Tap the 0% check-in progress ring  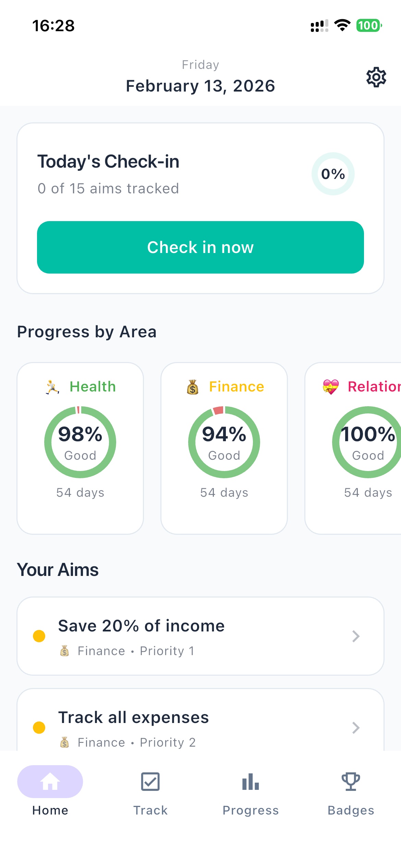[x=333, y=174]
